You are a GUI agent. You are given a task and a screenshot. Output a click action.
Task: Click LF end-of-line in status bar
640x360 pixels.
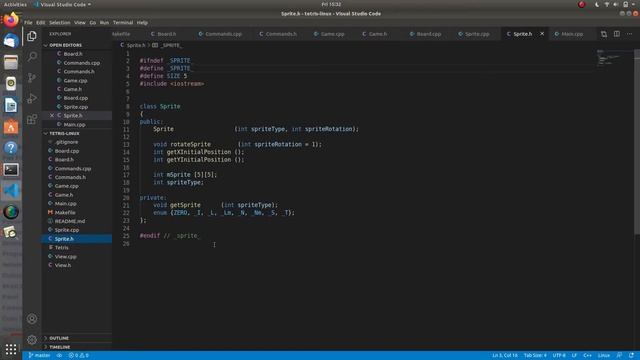[574, 356]
